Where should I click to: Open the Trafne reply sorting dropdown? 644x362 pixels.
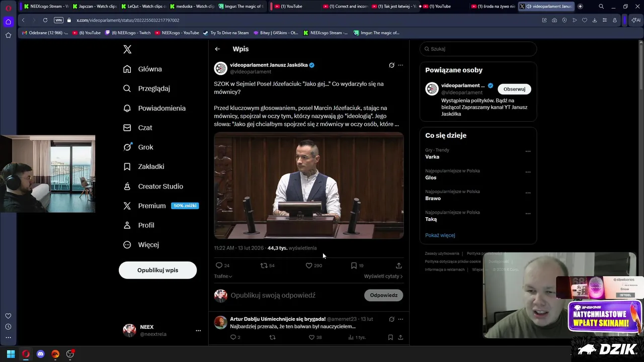tap(223, 276)
